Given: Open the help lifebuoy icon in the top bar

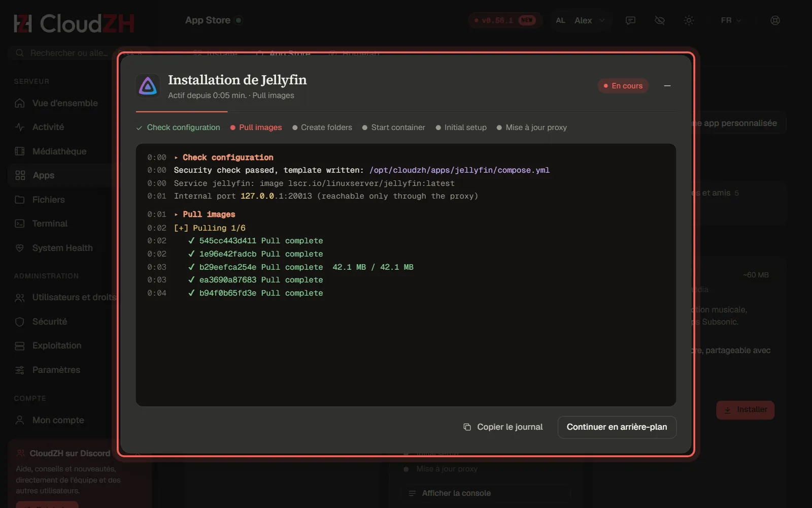Looking at the screenshot, I should pyautogui.click(x=775, y=20).
